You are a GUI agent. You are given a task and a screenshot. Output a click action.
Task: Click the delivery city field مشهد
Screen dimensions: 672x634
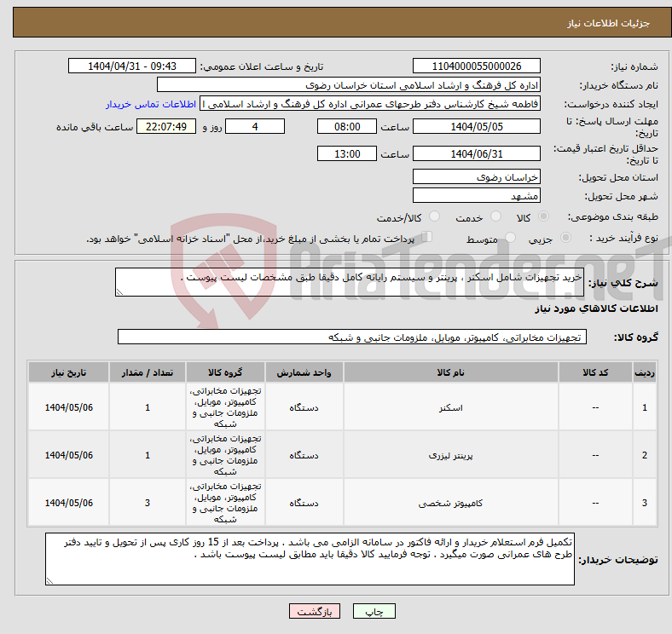(476, 196)
